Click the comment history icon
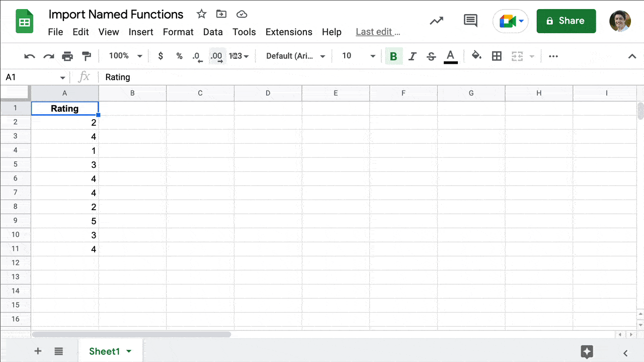Viewport: 644px width, 362px height. pos(470,21)
